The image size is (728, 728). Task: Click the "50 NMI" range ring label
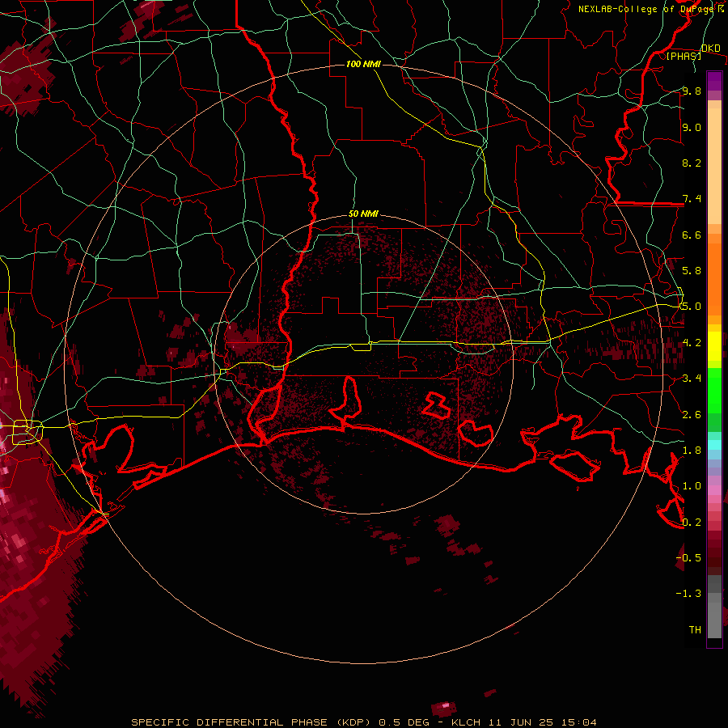pyautogui.click(x=363, y=214)
